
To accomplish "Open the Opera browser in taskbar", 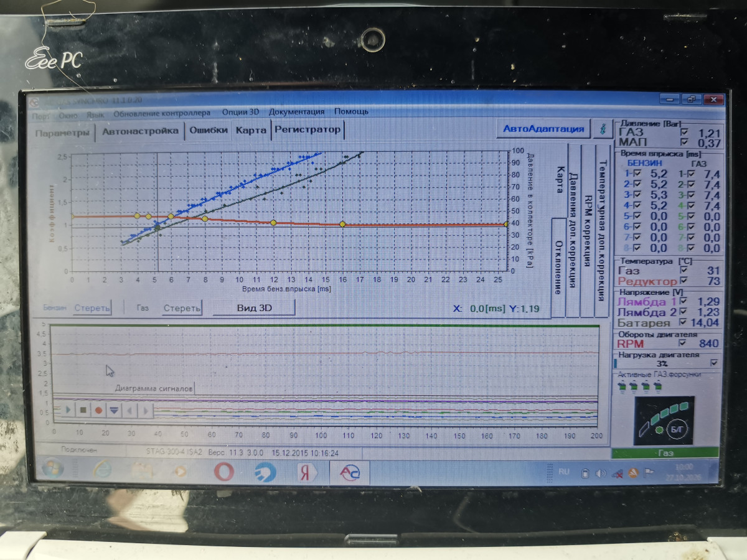I will tap(224, 471).
